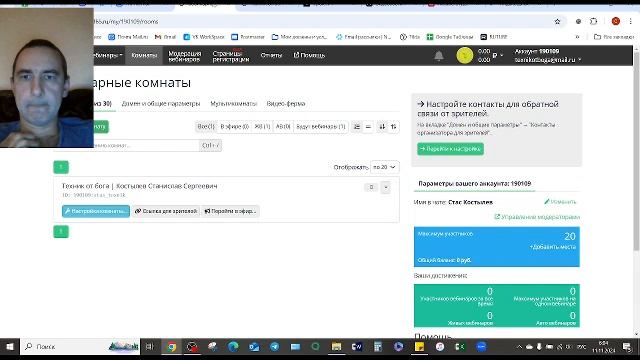This screenshot has width=640, height=360.
Task: Open the Помощь menu item
Action: (x=309, y=56)
